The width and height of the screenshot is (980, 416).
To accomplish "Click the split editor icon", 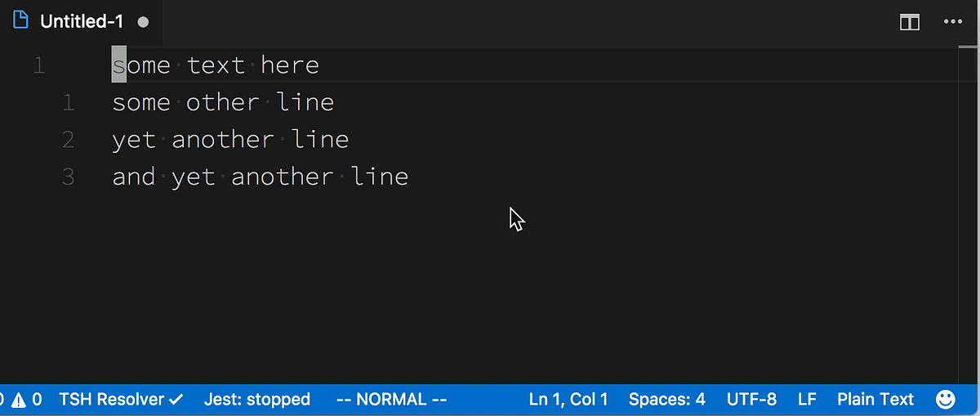I will [x=910, y=22].
